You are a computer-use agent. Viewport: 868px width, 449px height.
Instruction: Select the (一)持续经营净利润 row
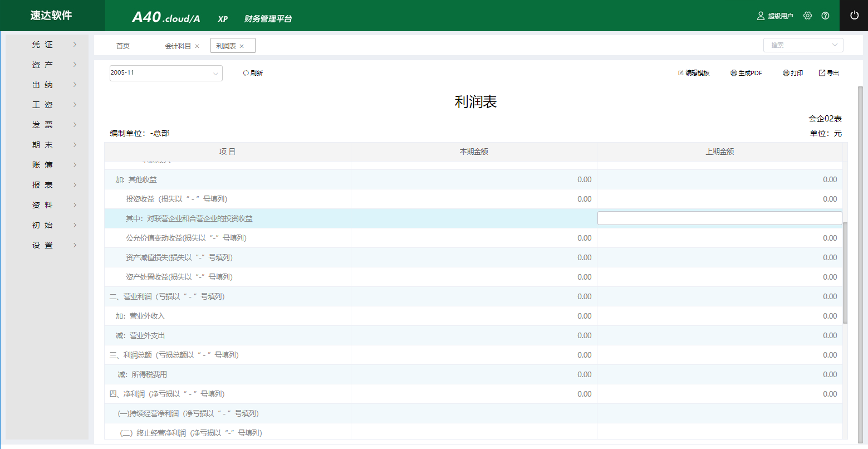[x=474, y=413]
